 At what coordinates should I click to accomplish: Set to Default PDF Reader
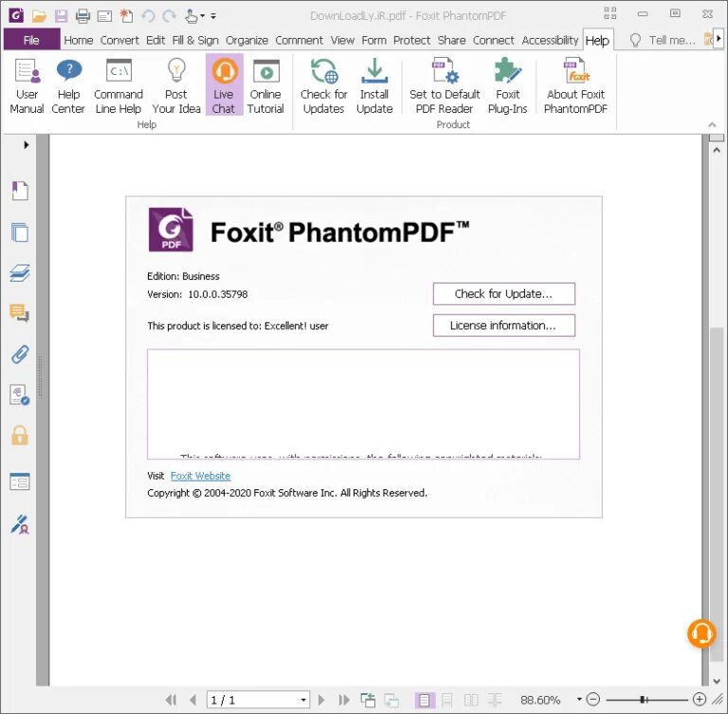click(445, 86)
